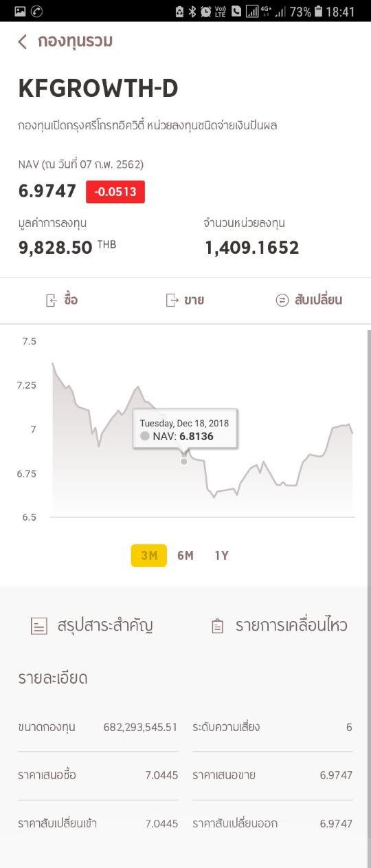Open the transaction clipboard icon
This screenshot has width=371, height=868.
coord(218,626)
